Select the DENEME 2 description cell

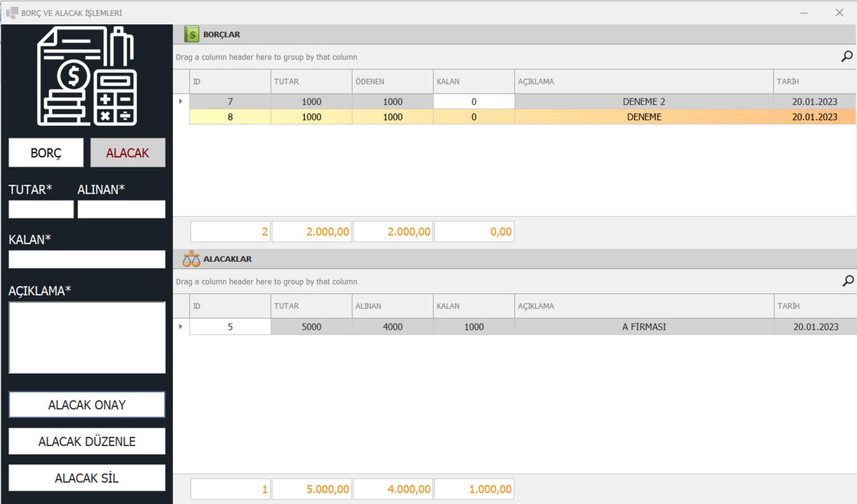(x=644, y=102)
